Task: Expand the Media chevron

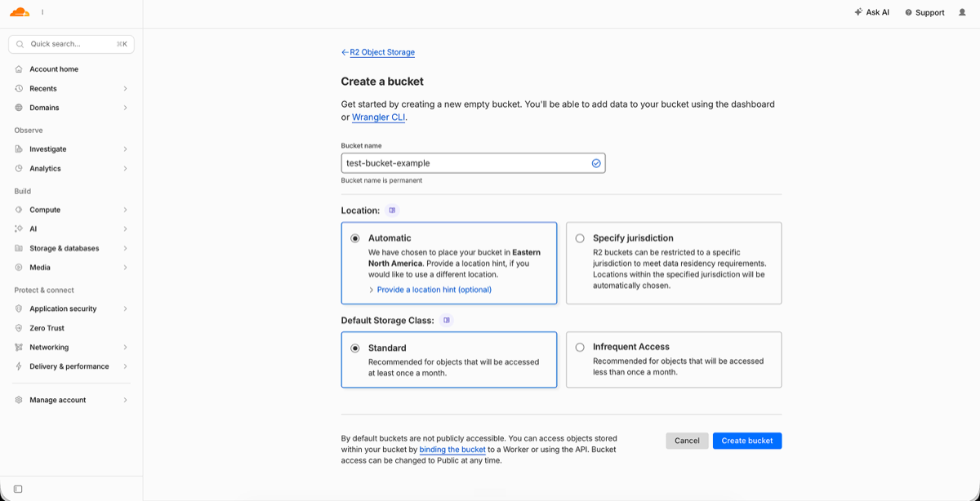Action: (x=125, y=268)
